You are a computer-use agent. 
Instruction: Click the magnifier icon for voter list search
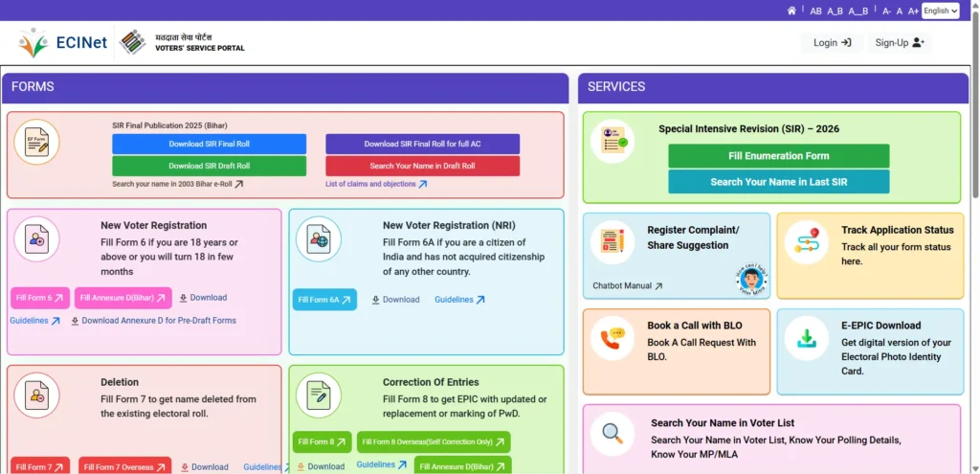point(612,434)
